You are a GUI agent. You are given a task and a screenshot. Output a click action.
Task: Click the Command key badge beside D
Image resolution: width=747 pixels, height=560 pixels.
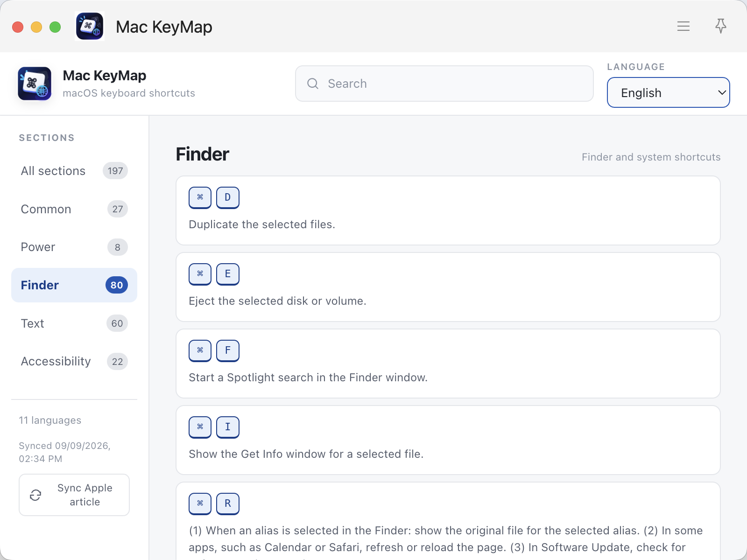coord(200,197)
